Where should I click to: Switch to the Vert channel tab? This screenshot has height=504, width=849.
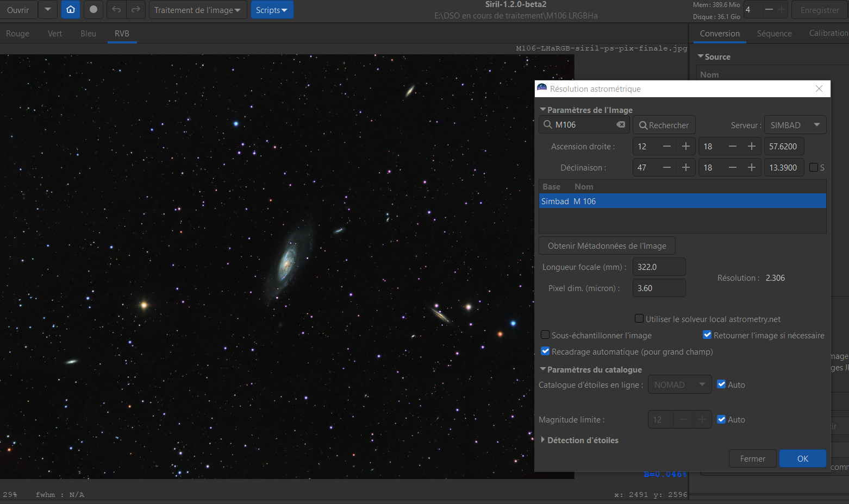pos(55,34)
